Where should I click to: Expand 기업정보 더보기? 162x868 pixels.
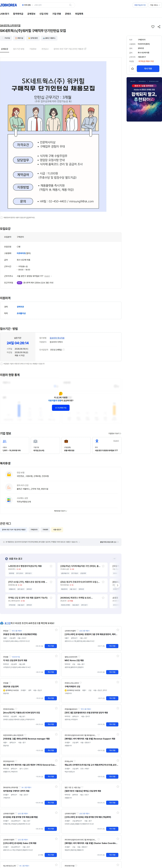(115, 433)
